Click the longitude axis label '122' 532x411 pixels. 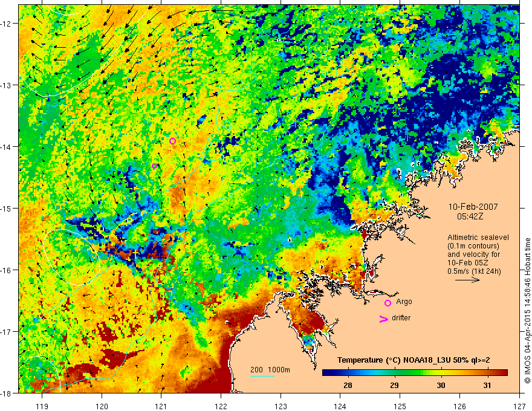click(x=221, y=406)
